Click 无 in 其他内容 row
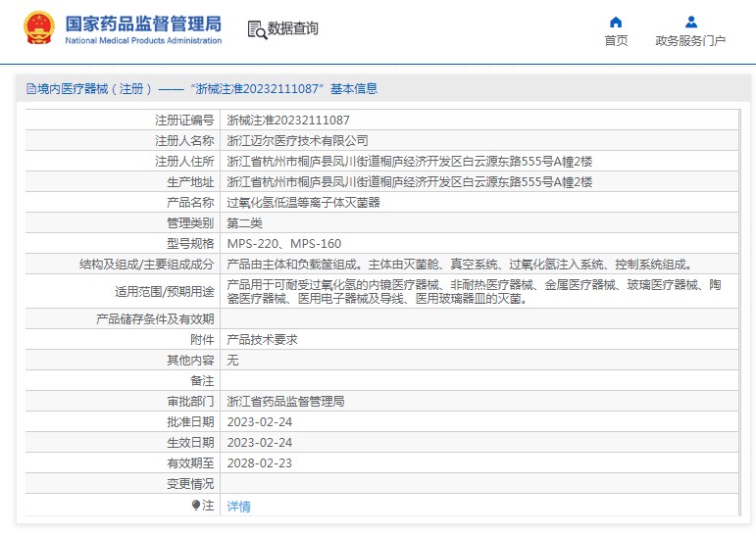 coord(232,360)
